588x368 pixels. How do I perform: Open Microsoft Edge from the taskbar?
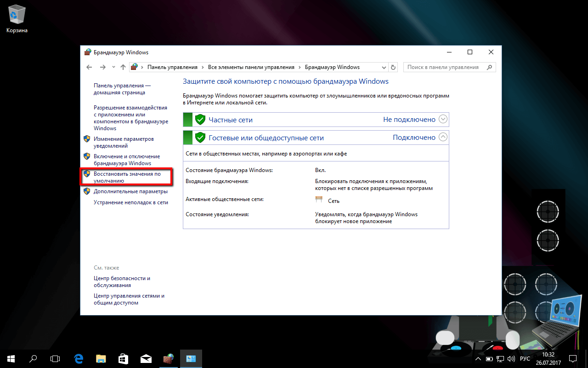(x=78, y=358)
